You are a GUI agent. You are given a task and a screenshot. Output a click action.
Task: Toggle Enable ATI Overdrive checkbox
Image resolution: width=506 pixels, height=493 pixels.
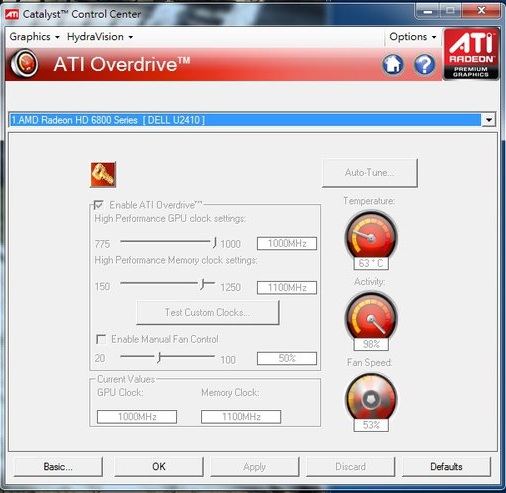tap(98, 205)
